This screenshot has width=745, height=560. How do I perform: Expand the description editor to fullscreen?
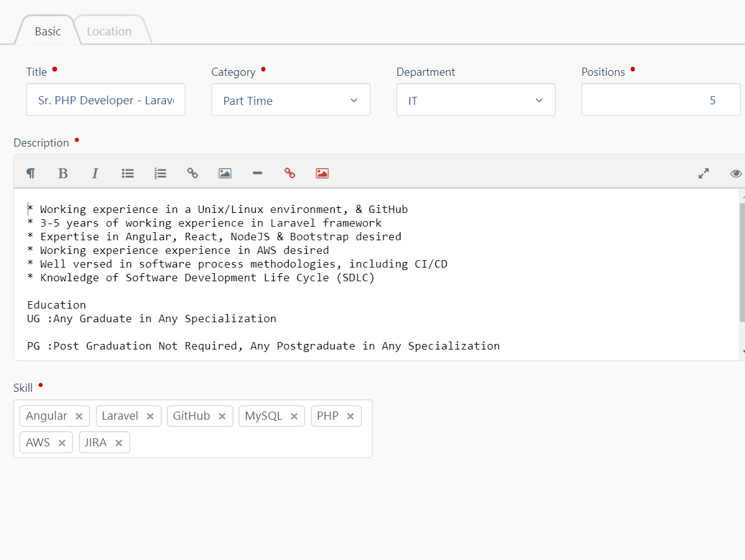point(703,173)
